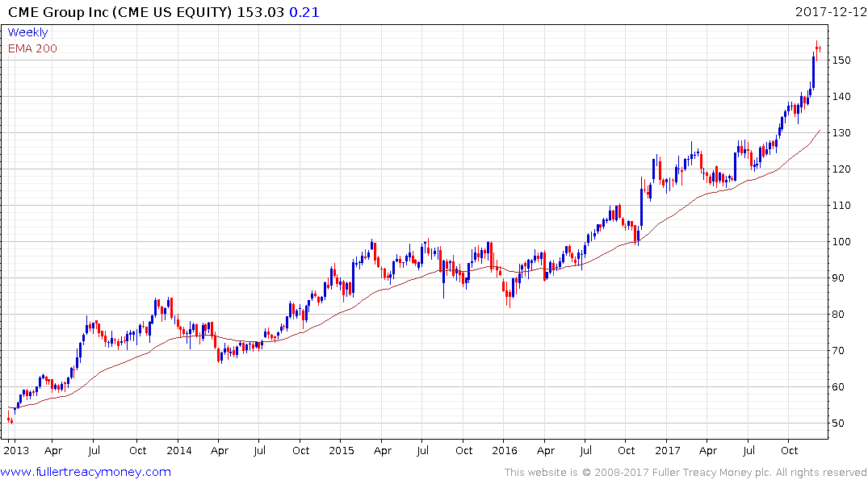Click the 90 price axis label

838,277
